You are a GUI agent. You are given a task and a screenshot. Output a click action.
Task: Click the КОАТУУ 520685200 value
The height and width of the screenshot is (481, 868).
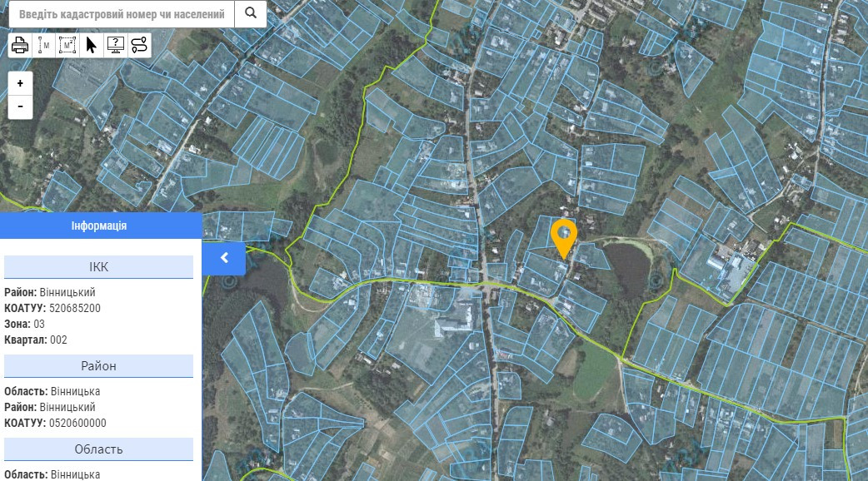tap(75, 308)
